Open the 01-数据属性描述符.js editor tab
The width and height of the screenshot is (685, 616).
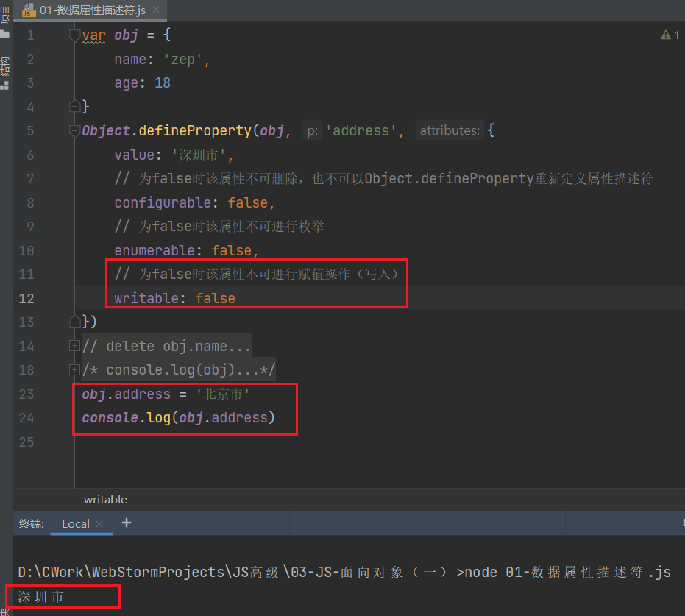pos(90,10)
